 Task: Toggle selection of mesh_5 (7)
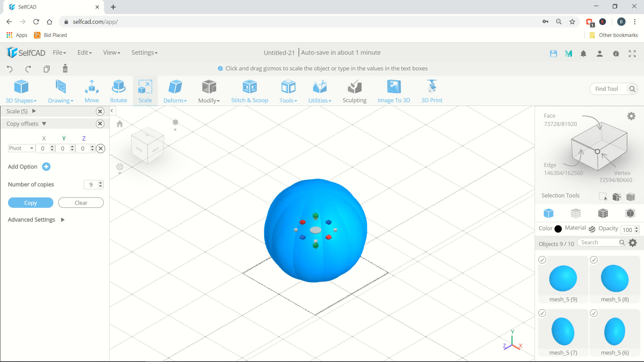pyautogui.click(x=542, y=313)
